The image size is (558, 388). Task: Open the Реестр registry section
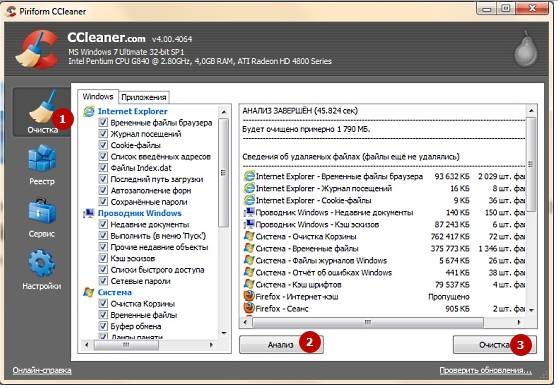[42, 165]
